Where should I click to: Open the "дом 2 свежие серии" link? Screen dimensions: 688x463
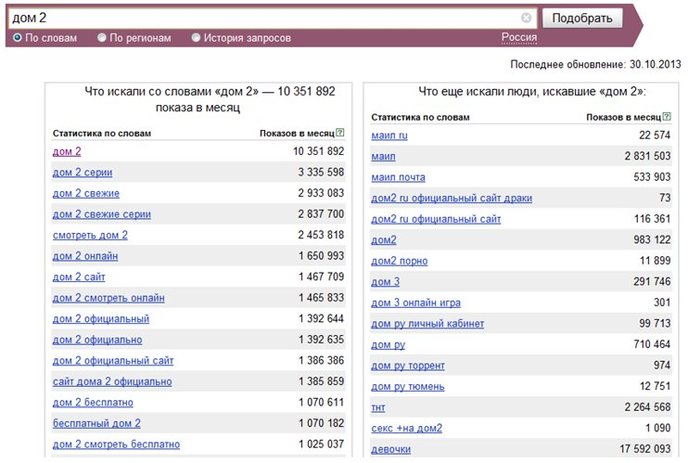(102, 214)
